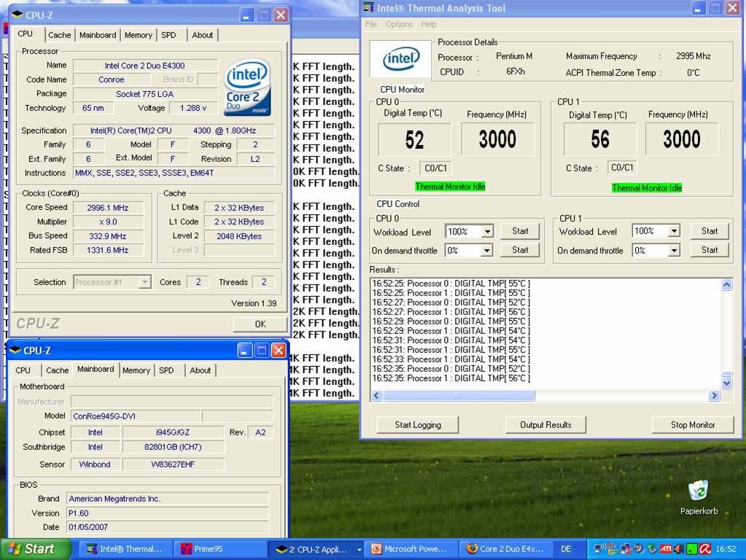
Task: Switch to Memory tab in lower CPU-Z
Action: pyautogui.click(x=136, y=370)
